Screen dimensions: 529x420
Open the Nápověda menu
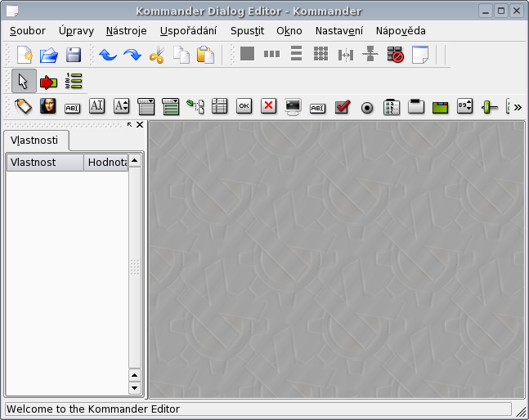(x=401, y=31)
